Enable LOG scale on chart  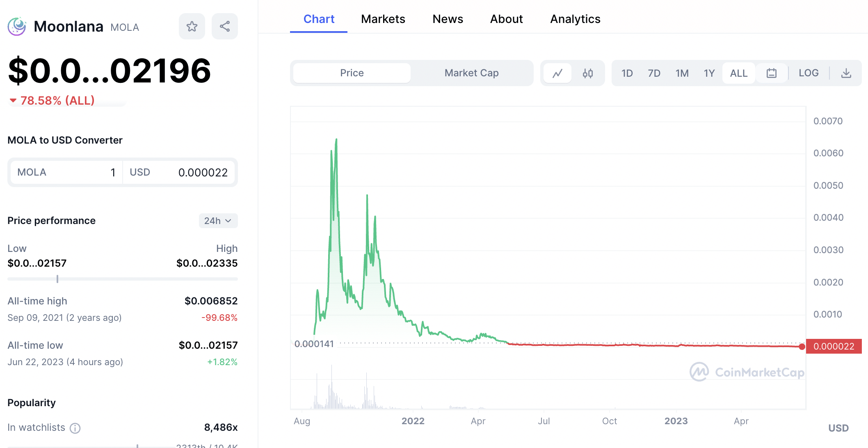809,73
